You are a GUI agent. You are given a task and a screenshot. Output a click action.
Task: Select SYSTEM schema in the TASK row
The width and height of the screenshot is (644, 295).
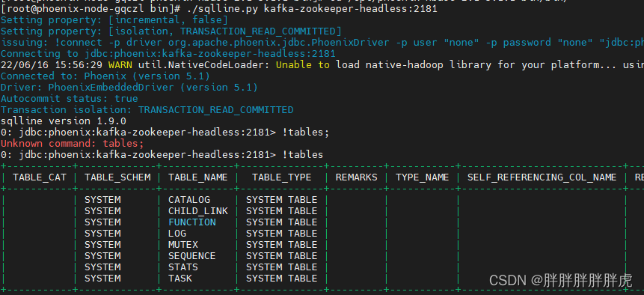click(x=102, y=279)
